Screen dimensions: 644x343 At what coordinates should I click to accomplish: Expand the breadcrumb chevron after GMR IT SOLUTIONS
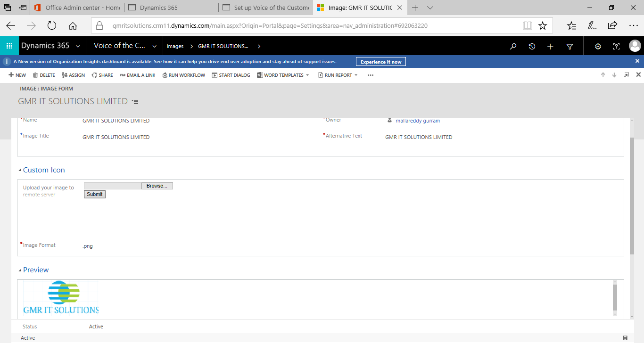coord(259,46)
